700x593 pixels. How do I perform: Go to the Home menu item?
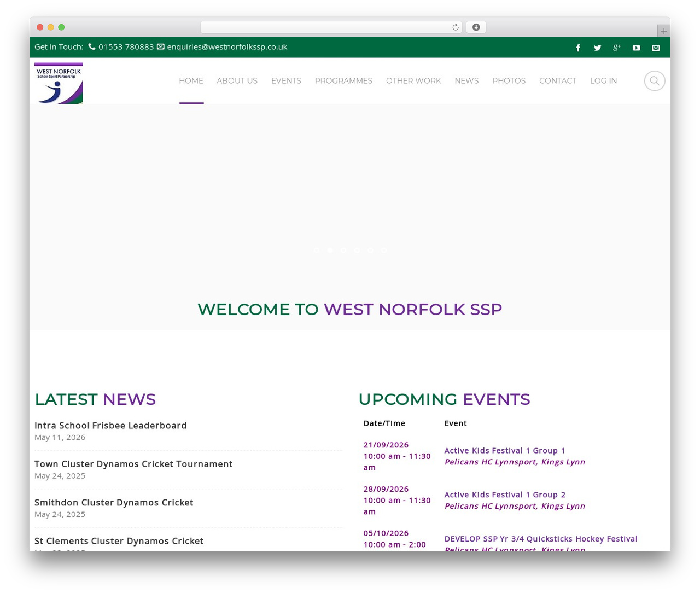[191, 81]
